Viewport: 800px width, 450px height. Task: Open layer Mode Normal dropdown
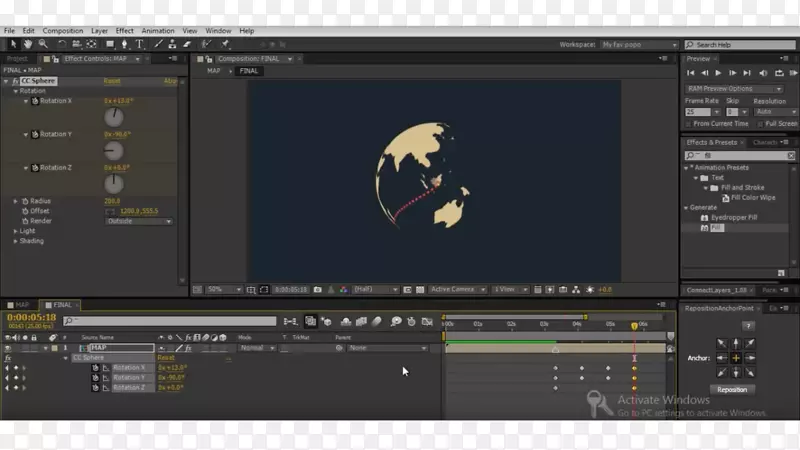coord(257,348)
